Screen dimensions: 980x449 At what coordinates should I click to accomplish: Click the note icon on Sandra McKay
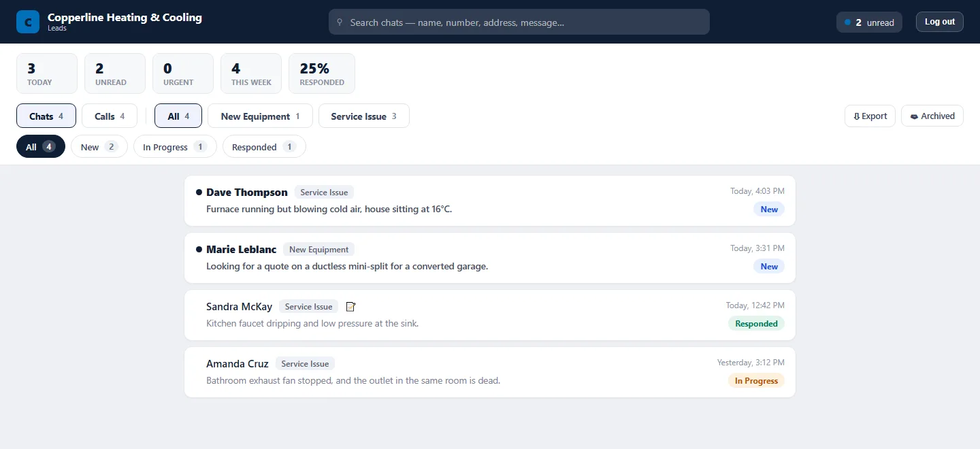click(x=350, y=307)
